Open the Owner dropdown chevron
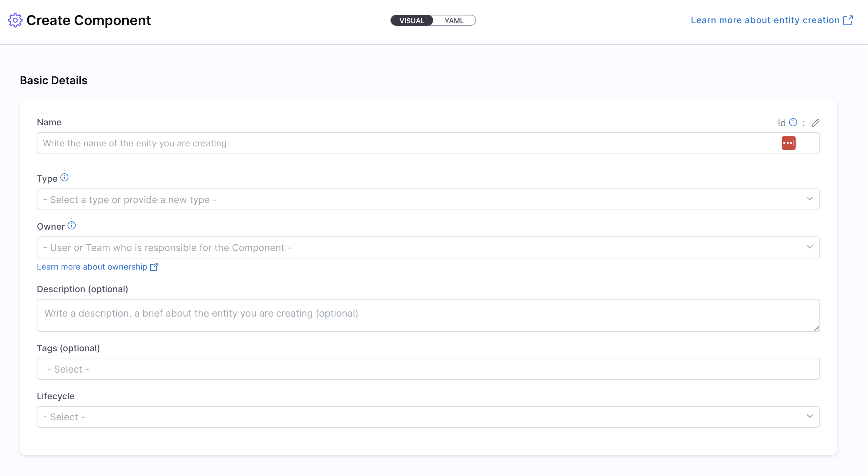Image resolution: width=868 pixels, height=476 pixels. click(x=810, y=247)
